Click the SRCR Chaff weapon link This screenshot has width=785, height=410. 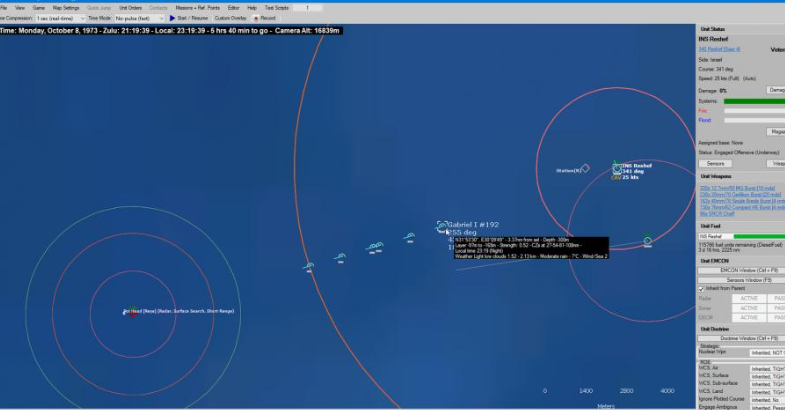coord(717,214)
